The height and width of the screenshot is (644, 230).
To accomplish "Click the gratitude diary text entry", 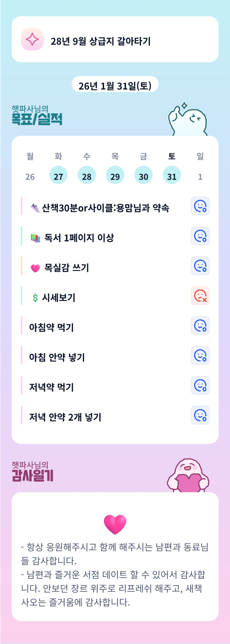I will tap(115, 574).
